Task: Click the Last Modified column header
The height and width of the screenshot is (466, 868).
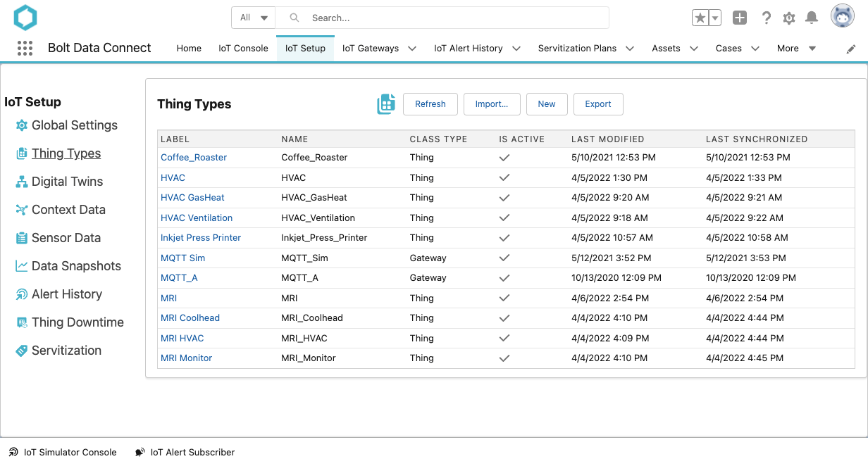Action: pos(608,139)
